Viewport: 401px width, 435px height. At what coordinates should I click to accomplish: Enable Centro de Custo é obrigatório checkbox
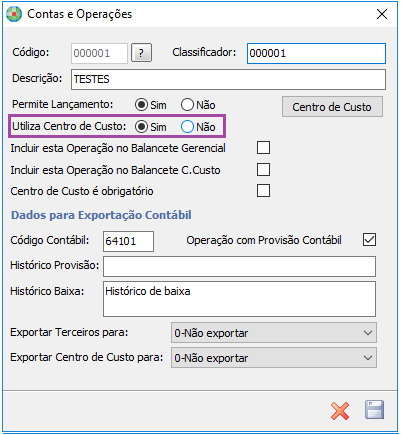pyautogui.click(x=263, y=191)
